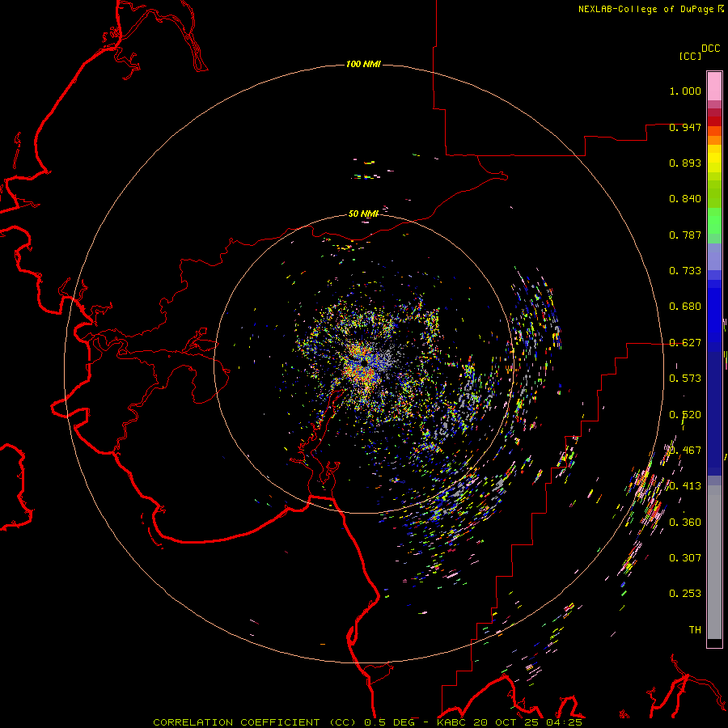Click the 0.467 scale value

pos(685,451)
